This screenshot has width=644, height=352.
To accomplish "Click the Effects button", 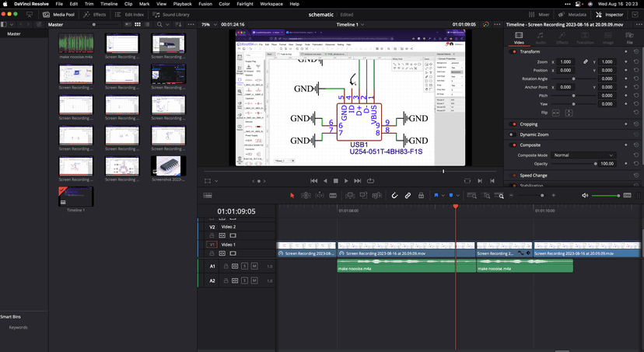I will 96,14.
